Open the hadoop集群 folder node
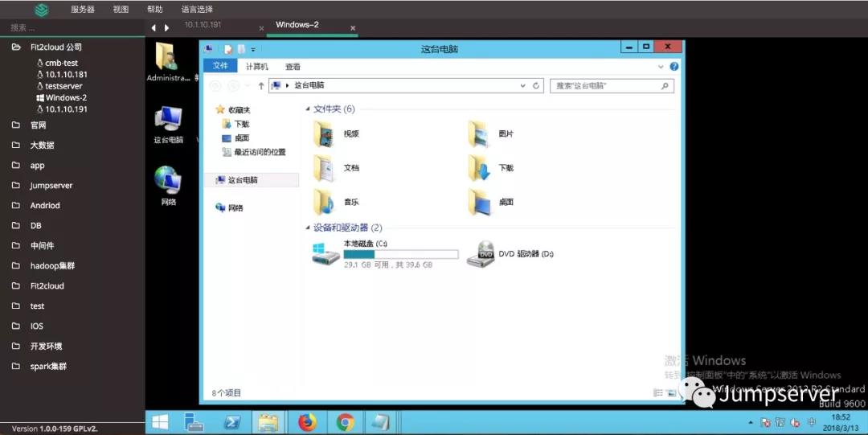 (52, 266)
